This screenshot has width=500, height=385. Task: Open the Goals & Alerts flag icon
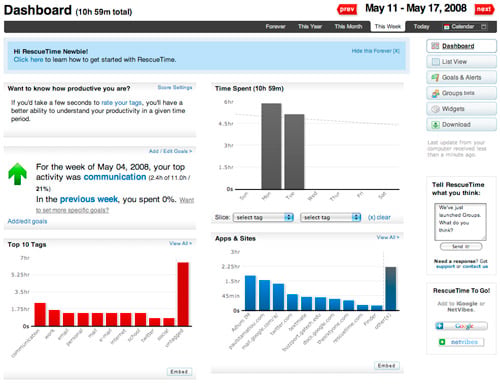pyautogui.click(x=435, y=77)
